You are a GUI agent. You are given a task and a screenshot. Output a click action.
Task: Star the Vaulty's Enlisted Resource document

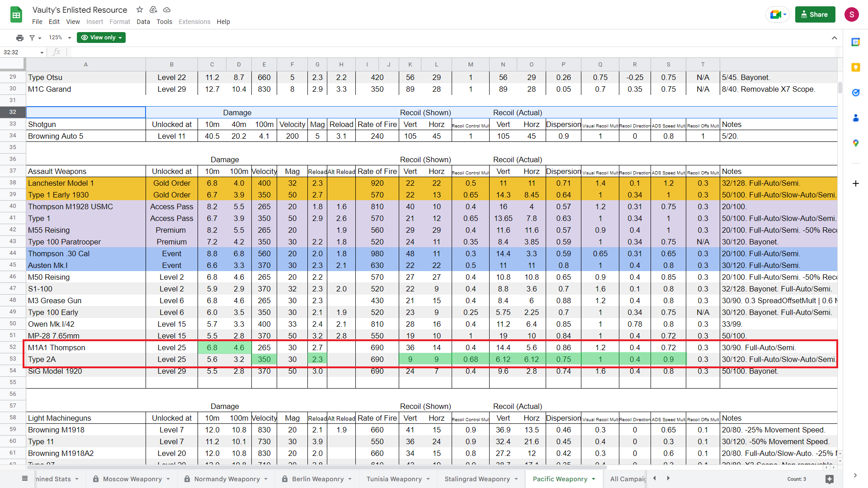click(x=140, y=9)
